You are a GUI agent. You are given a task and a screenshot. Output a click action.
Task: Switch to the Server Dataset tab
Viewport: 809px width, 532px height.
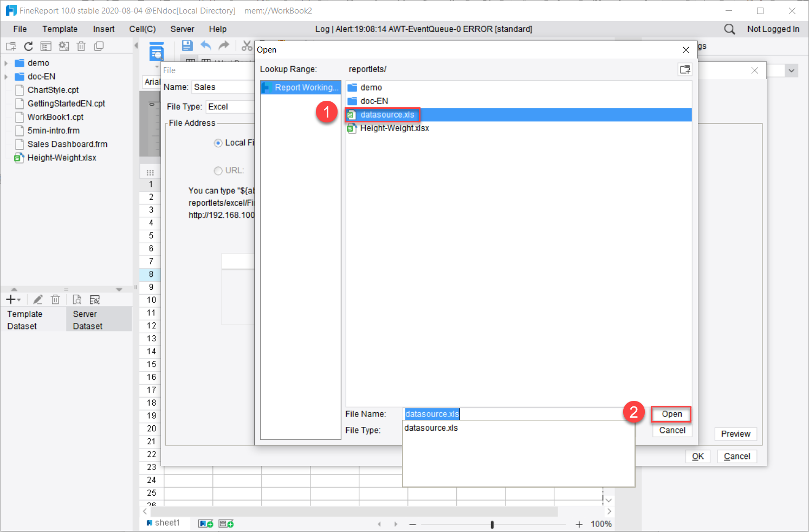(99, 320)
